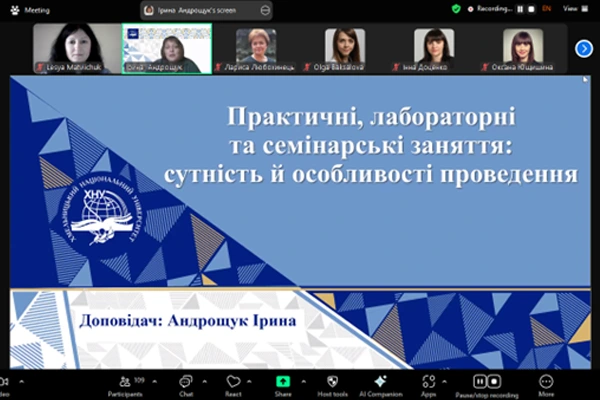The image size is (600, 400).
Task: Open options on shared screen label
Action: click(265, 10)
